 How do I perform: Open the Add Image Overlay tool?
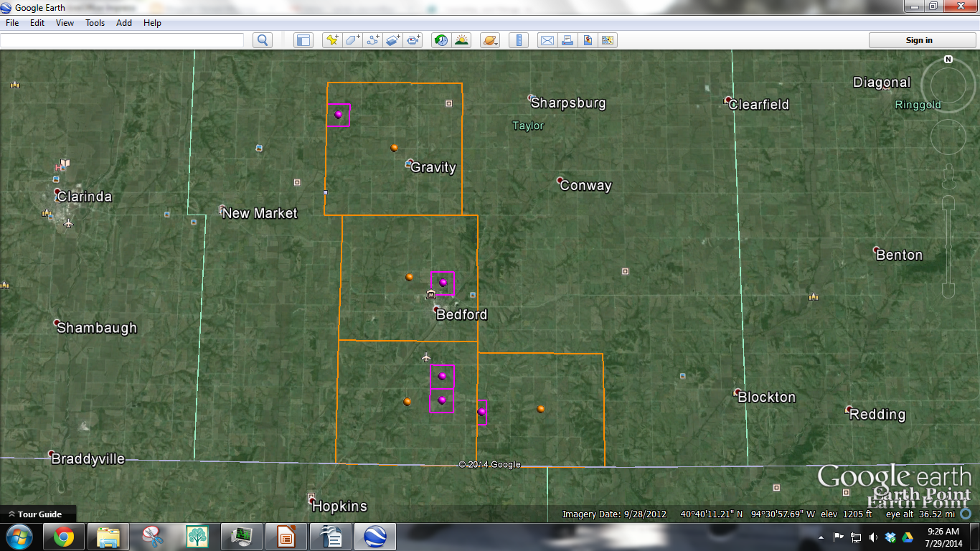pos(392,40)
